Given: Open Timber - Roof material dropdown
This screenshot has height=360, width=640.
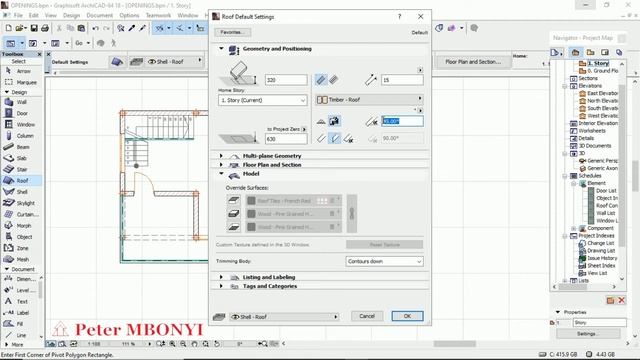Looking at the screenshot, I should (x=369, y=100).
